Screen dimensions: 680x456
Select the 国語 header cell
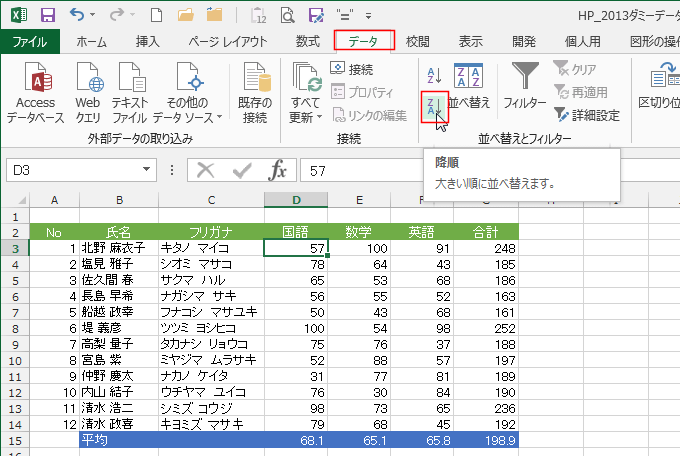point(296,232)
